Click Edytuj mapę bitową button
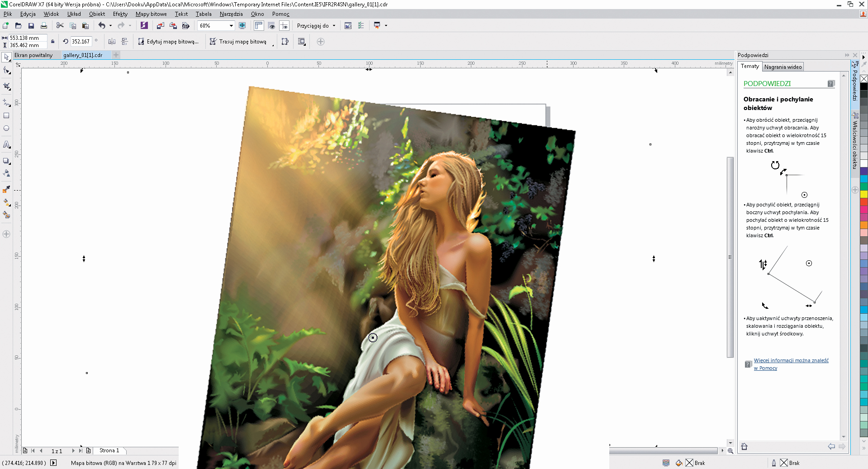The width and height of the screenshot is (868, 469). (168, 42)
